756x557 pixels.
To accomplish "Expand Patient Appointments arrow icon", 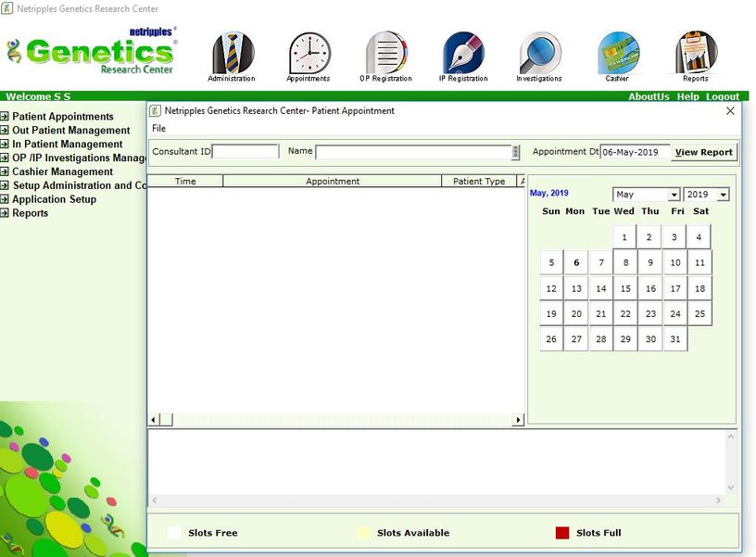I will 5,116.
